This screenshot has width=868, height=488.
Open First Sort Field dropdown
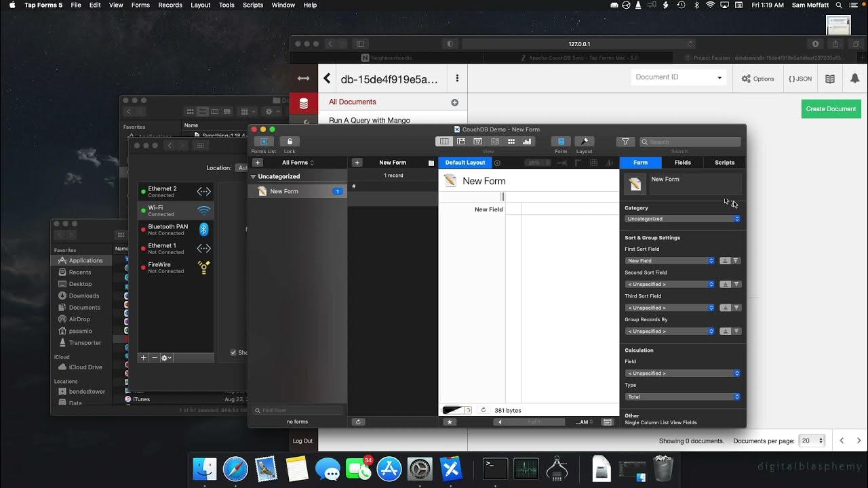click(x=670, y=261)
